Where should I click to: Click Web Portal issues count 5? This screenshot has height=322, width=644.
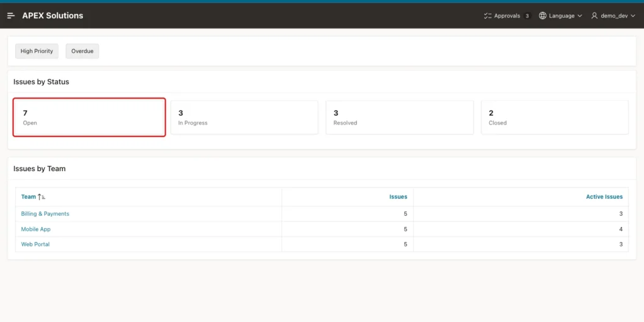point(406,244)
